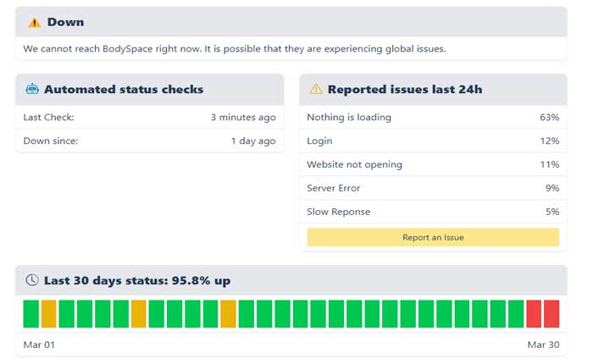Click the Last 30 days status heading
Viewport: 593px width, 364px height.
[137, 280]
